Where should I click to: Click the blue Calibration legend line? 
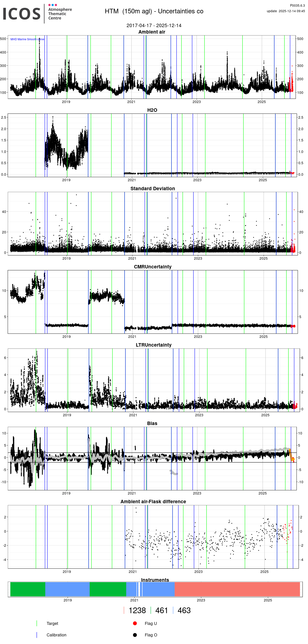37,635
